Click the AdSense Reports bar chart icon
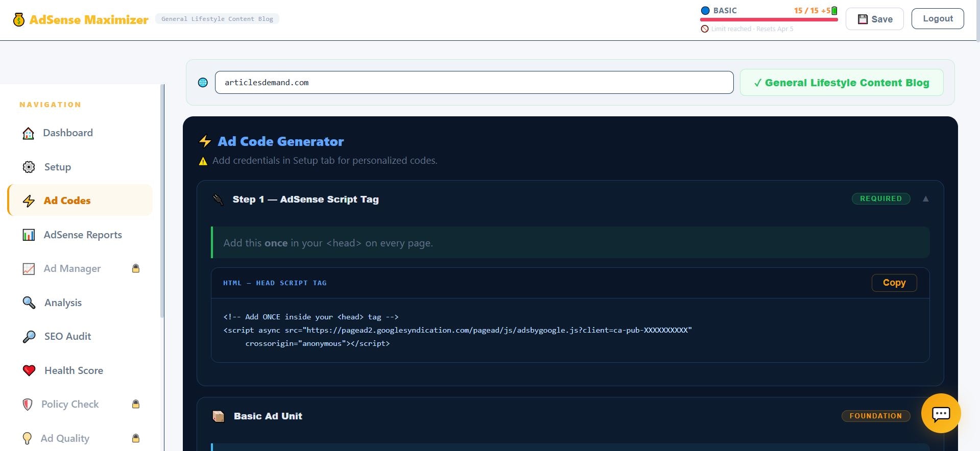Screen dimensions: 980x451 pyautogui.click(x=29, y=235)
